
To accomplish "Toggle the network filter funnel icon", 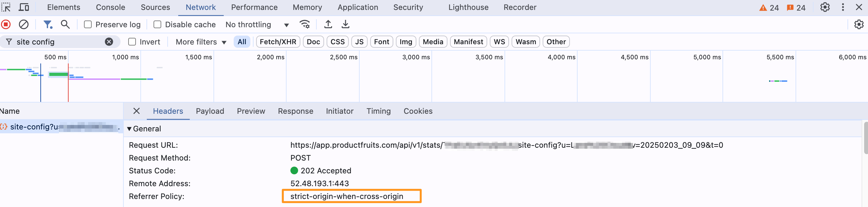I will [x=47, y=24].
